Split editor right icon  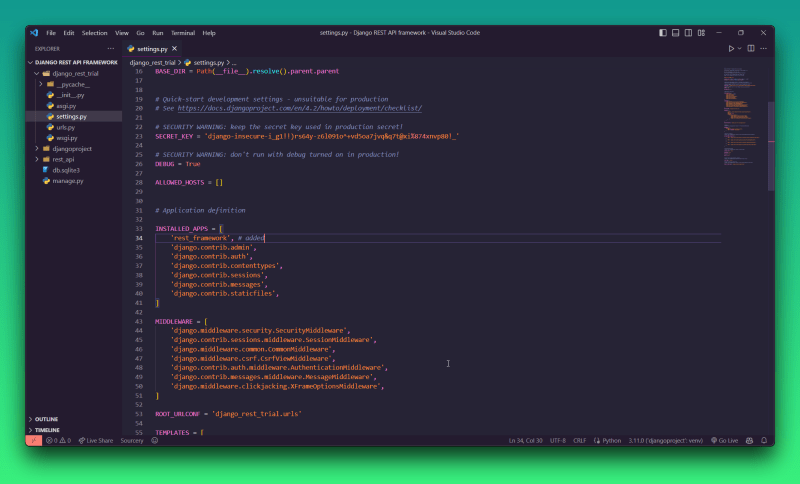click(751, 48)
